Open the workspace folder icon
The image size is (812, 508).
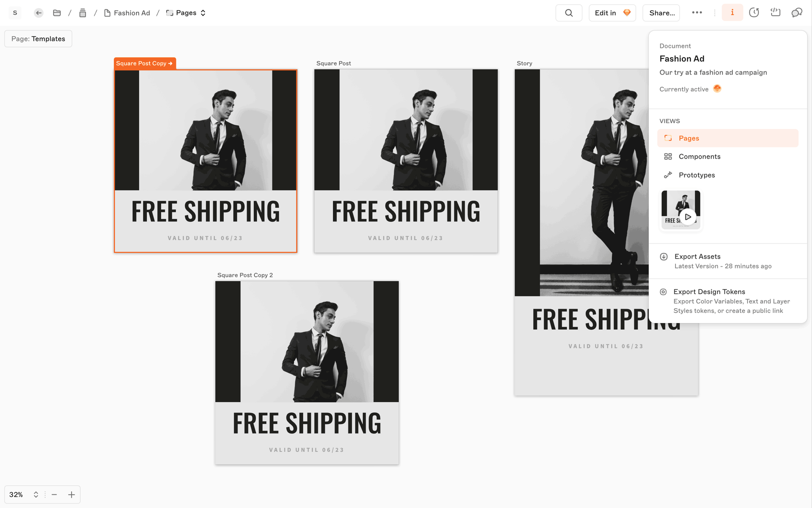click(57, 13)
